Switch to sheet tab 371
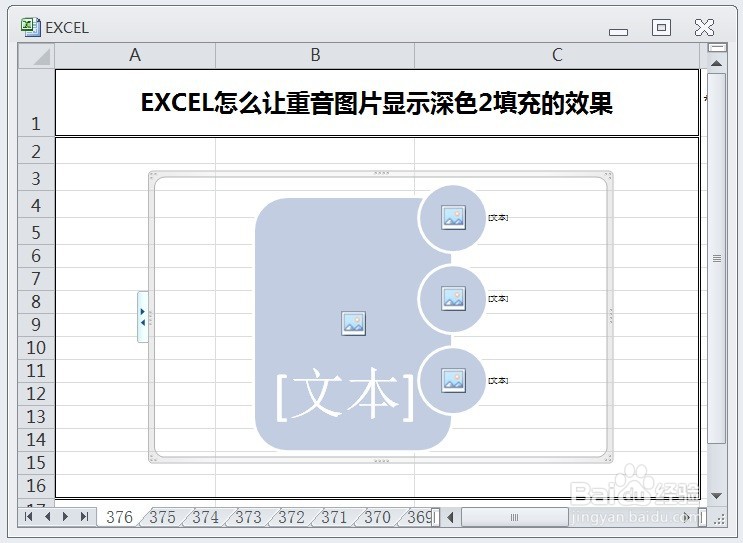 click(x=335, y=517)
